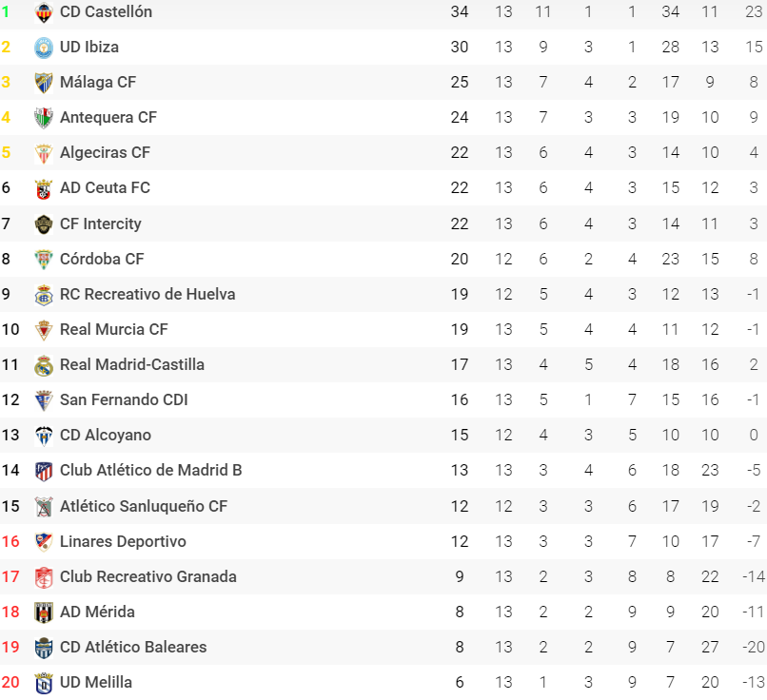
Task: Select the Real Murcia CF team name
Action: (x=113, y=329)
